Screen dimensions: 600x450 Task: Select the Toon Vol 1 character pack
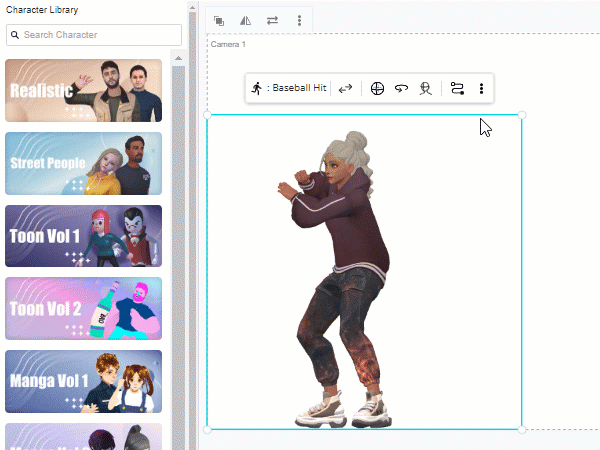point(83,236)
